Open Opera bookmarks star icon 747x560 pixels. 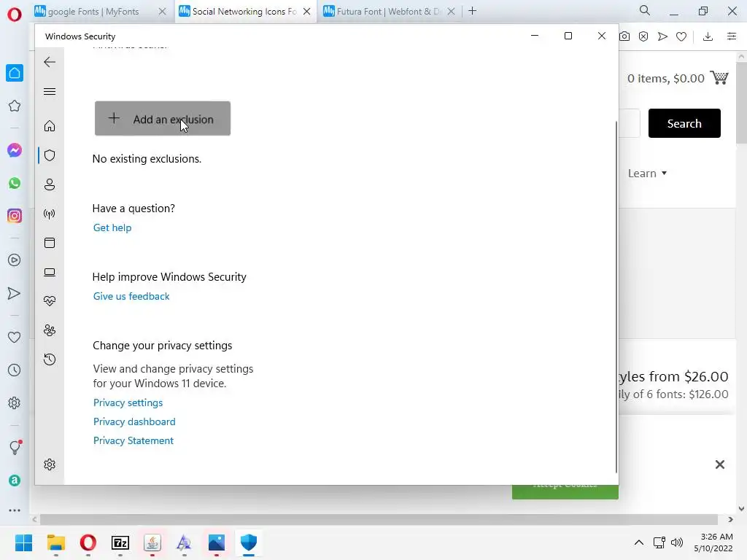point(15,106)
